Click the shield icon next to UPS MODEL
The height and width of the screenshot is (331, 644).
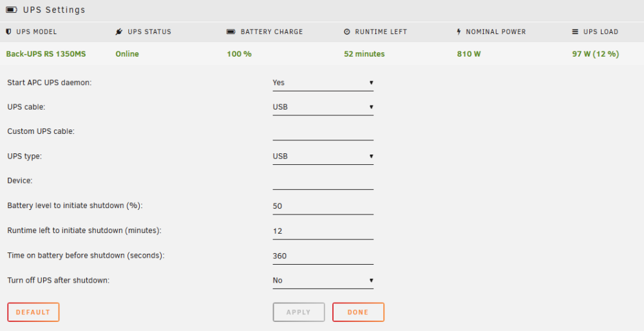(x=8, y=32)
